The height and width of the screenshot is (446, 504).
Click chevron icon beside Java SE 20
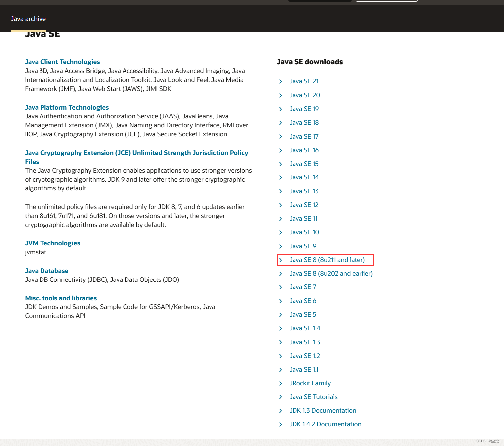click(281, 95)
